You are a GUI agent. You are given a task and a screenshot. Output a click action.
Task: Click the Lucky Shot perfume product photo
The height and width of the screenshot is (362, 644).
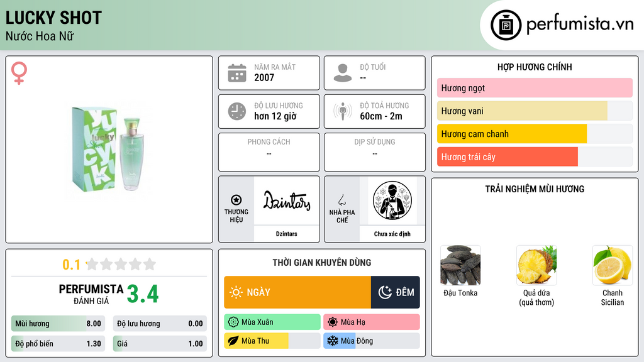[109, 150]
